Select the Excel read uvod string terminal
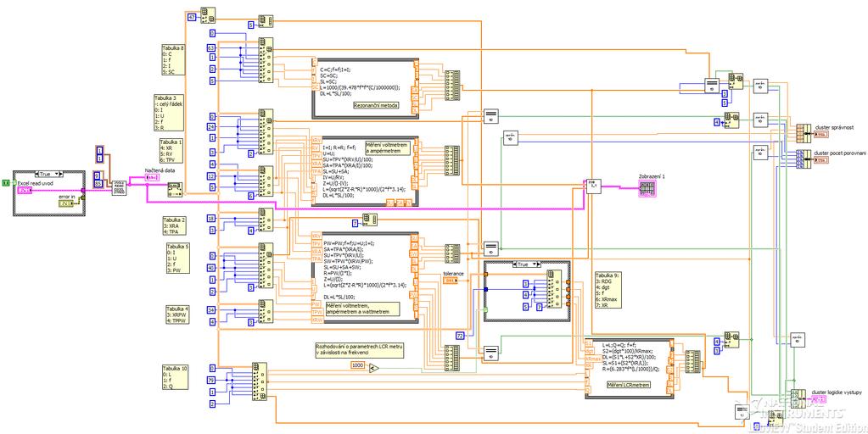868x434 pixels. [x=25, y=190]
